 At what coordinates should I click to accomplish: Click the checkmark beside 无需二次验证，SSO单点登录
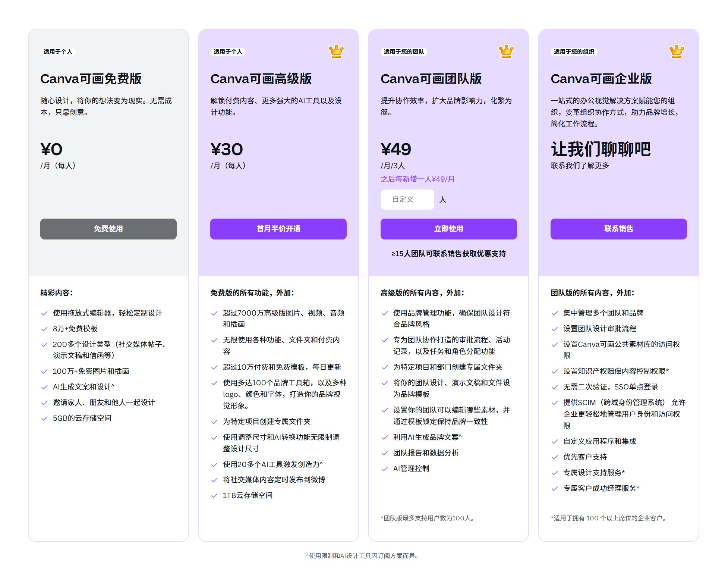[x=555, y=387]
